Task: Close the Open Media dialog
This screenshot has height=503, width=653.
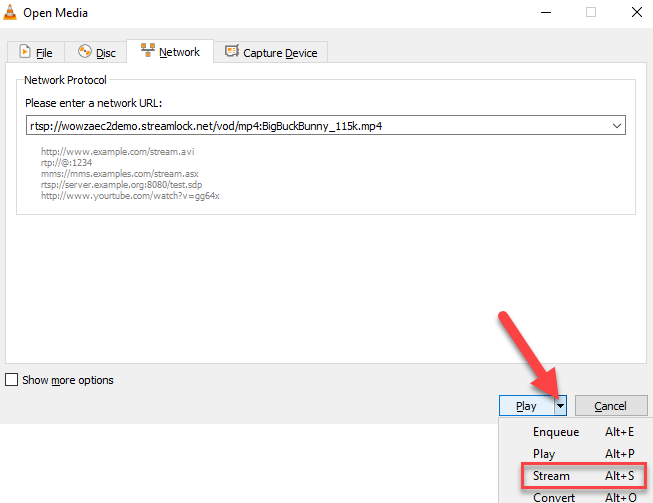Action: point(637,12)
